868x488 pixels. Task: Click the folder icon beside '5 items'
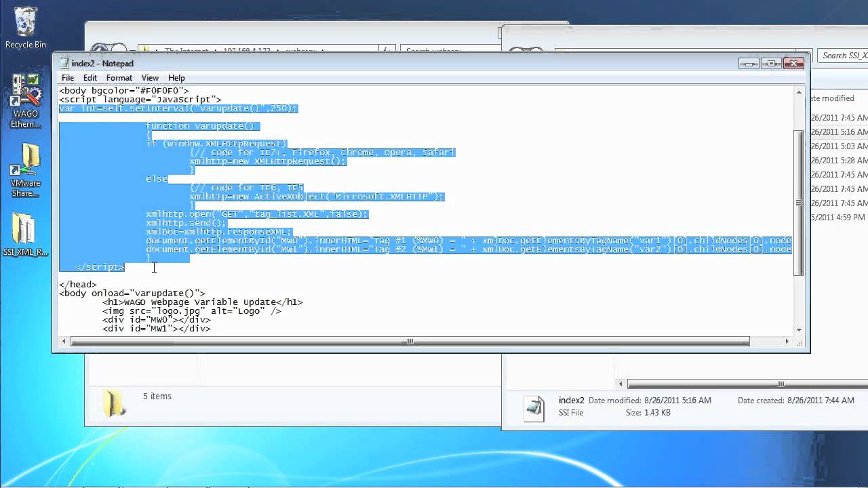[x=114, y=403]
